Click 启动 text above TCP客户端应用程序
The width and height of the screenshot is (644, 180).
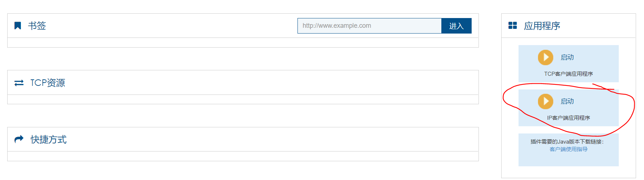567,57
